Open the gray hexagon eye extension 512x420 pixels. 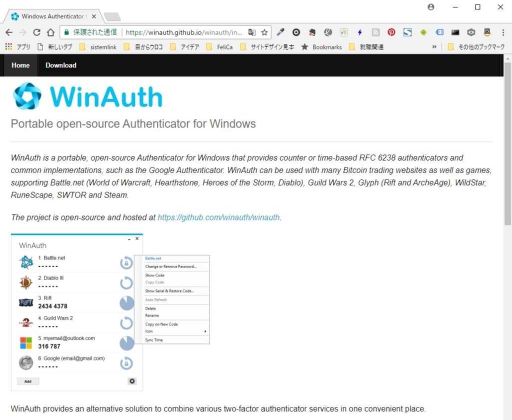tap(471, 32)
